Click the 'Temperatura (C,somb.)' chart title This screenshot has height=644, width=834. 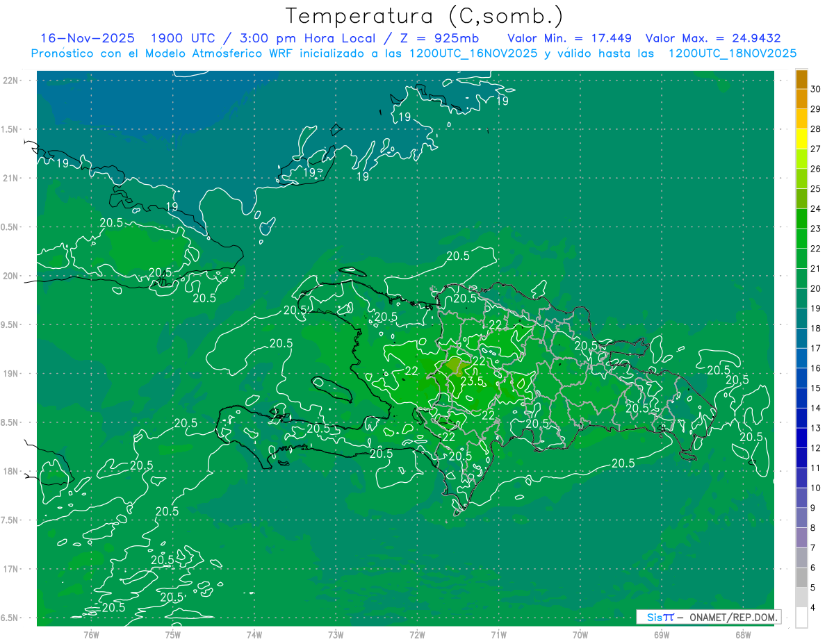(x=425, y=16)
